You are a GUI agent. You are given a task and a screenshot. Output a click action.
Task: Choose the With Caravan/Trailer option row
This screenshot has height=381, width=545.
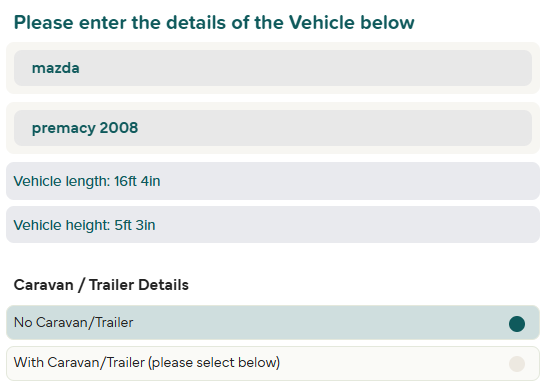273,363
